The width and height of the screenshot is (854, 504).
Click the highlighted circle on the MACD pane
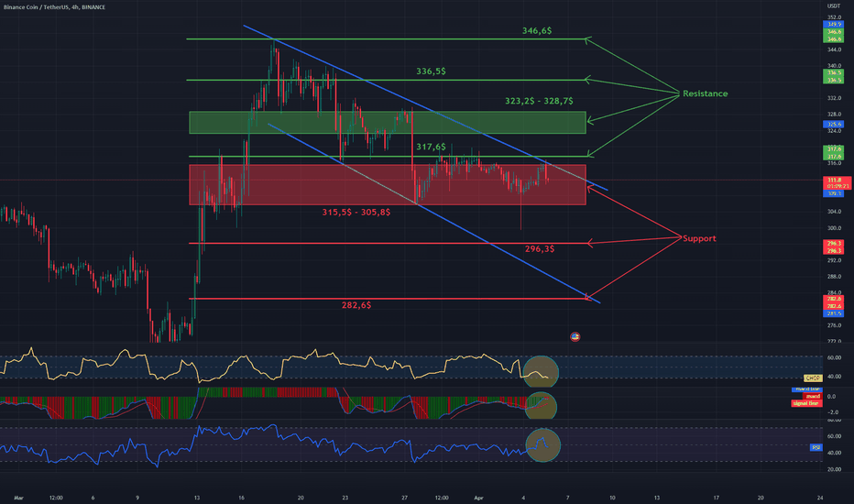pyautogui.click(x=541, y=406)
